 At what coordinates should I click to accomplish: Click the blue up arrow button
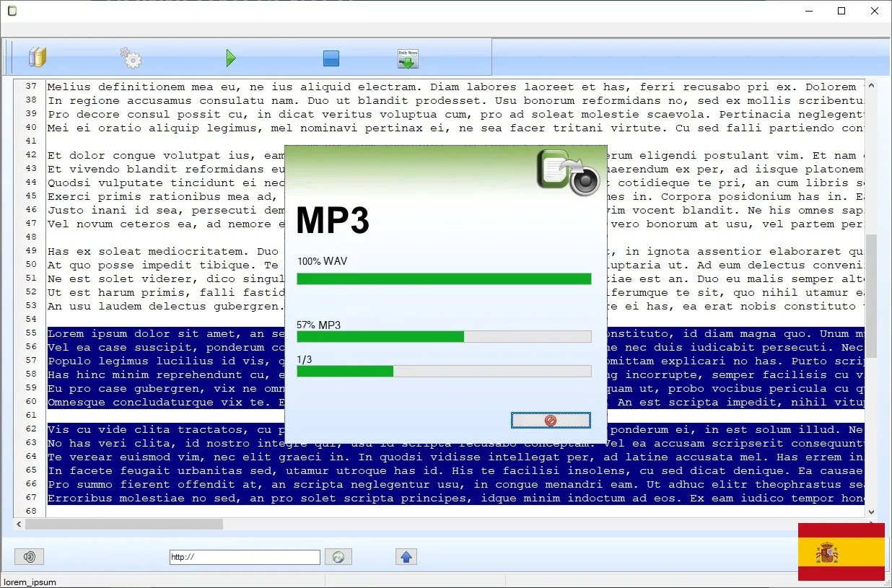406,556
